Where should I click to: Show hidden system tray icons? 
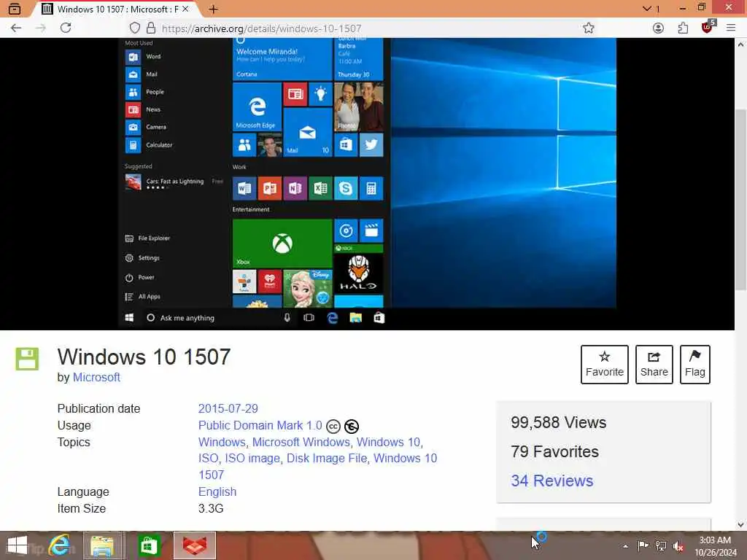625,546
